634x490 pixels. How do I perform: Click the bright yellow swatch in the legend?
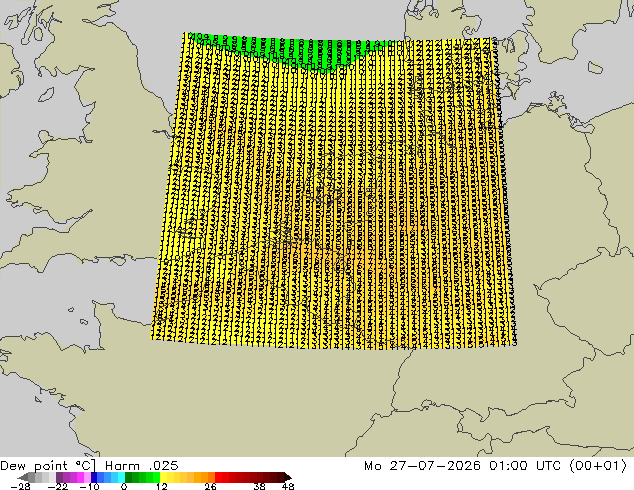click(x=163, y=477)
